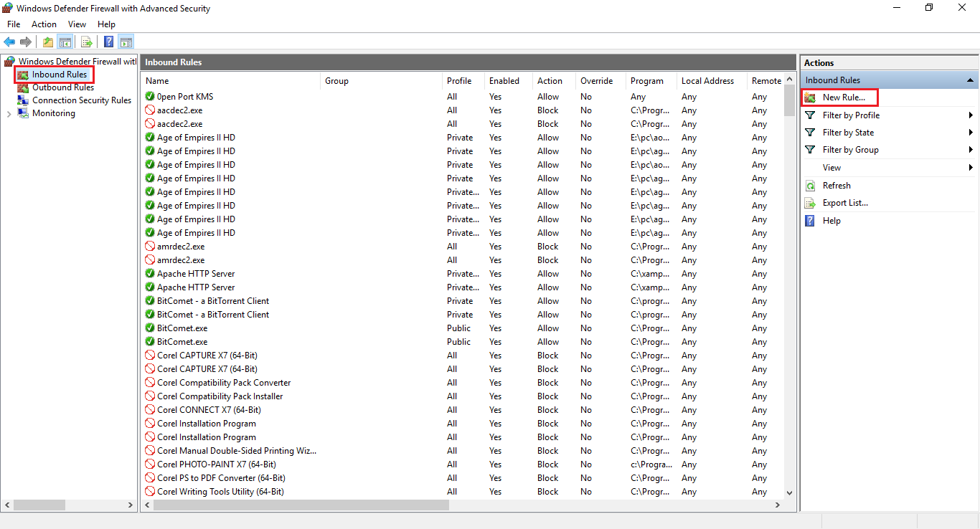Image resolution: width=980 pixels, height=529 pixels.
Task: Click the New Rule... action link
Action: coord(844,97)
